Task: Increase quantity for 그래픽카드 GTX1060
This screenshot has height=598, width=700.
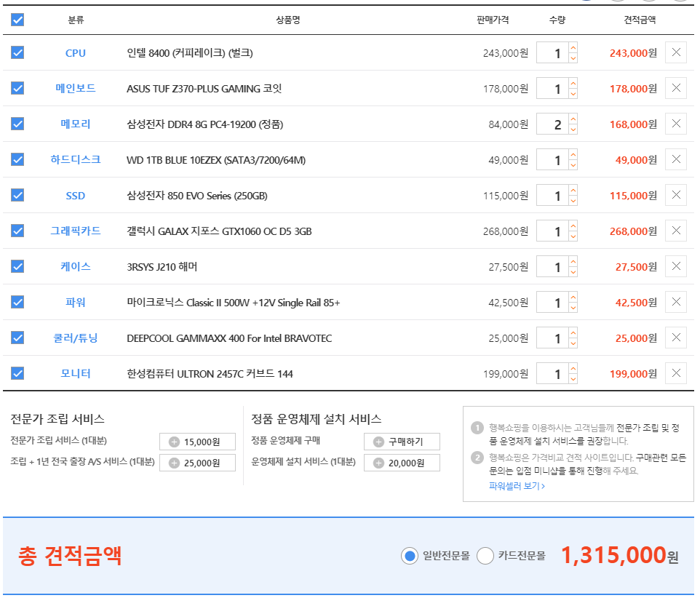Action: [573, 226]
